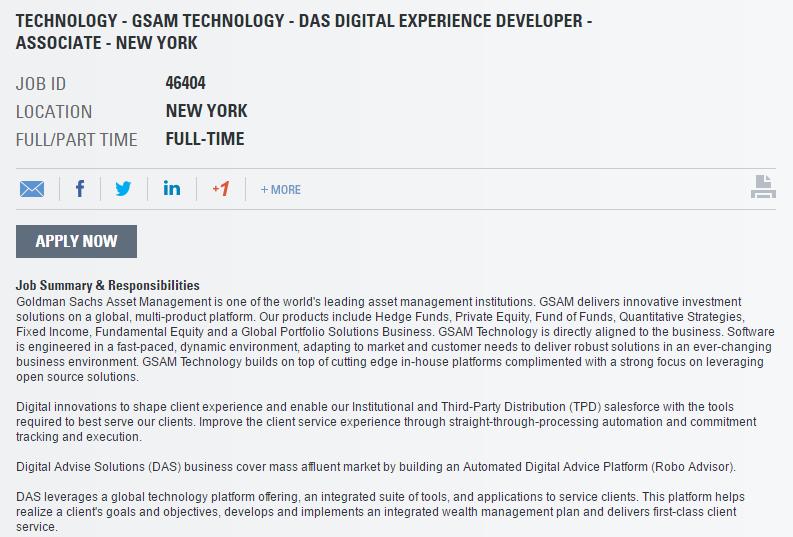Share this job via the email envelope icon
The height and width of the screenshot is (537, 793).
click(32, 189)
